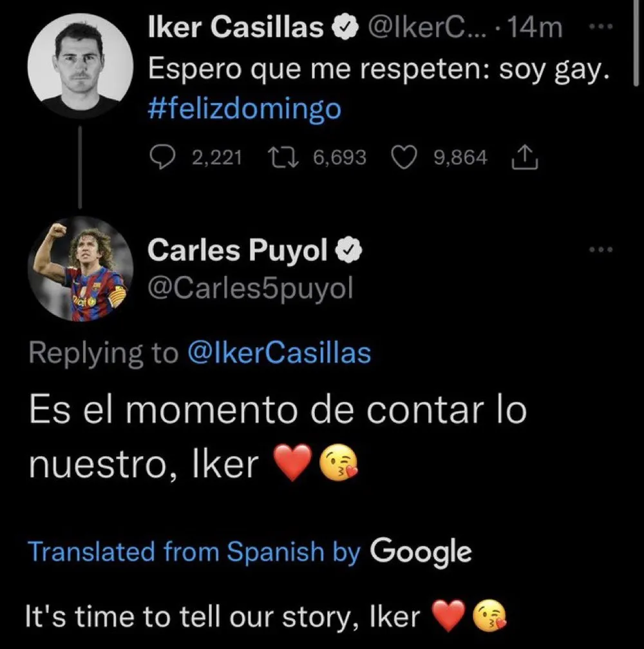
Task: Click Carles Puyol's verified checkmark
Action: point(350,249)
